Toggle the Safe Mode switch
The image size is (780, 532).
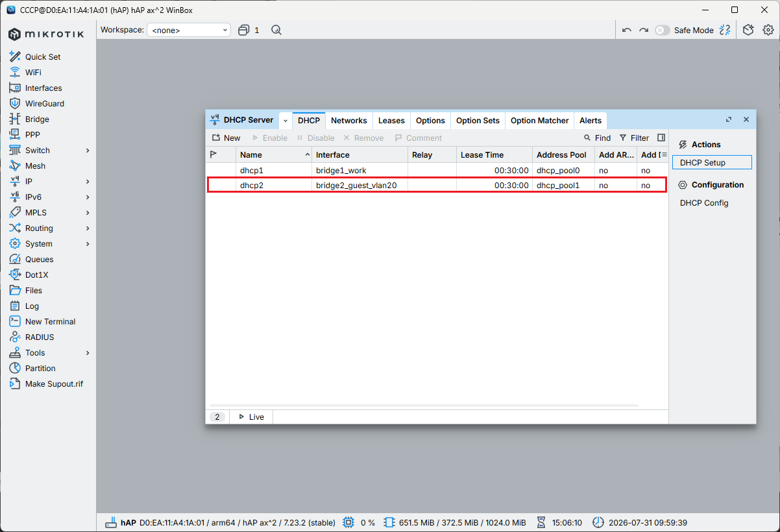(x=662, y=30)
